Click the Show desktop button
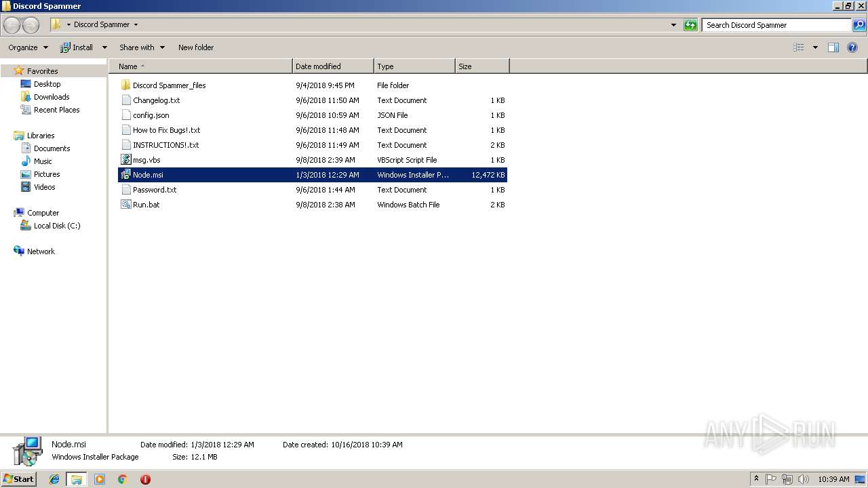This screenshot has height=488, width=868. (860, 479)
